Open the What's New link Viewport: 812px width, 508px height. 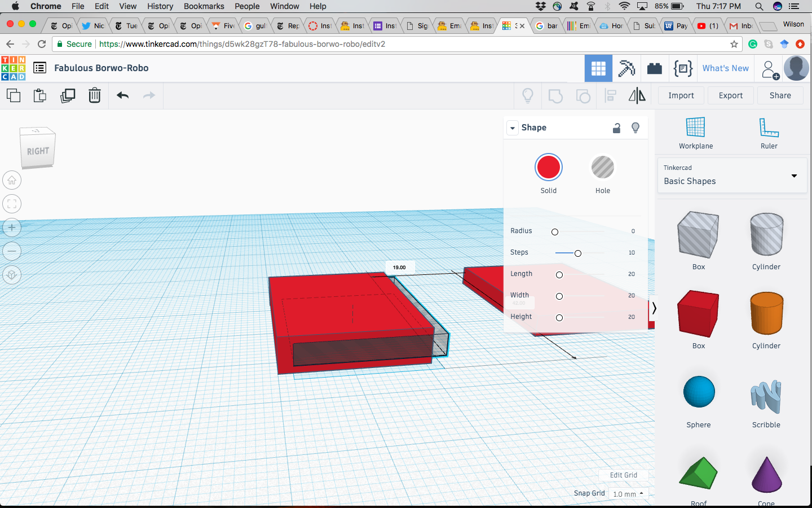coord(726,68)
